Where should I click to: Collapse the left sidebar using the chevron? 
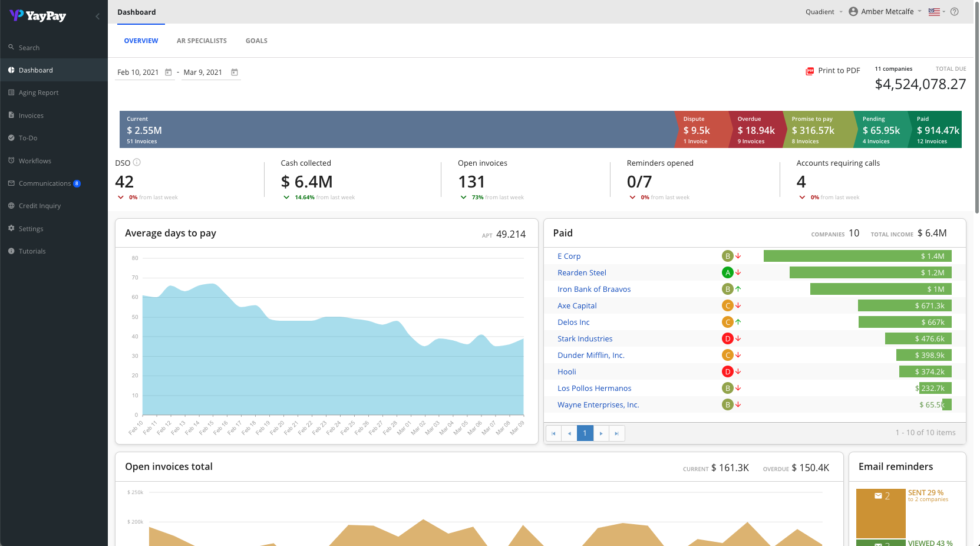click(97, 16)
